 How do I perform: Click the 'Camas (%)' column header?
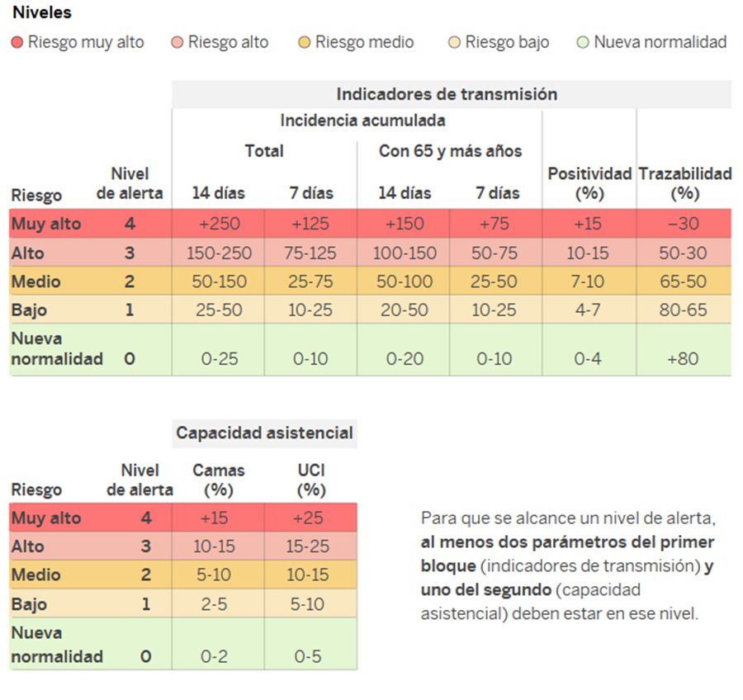[219, 480]
